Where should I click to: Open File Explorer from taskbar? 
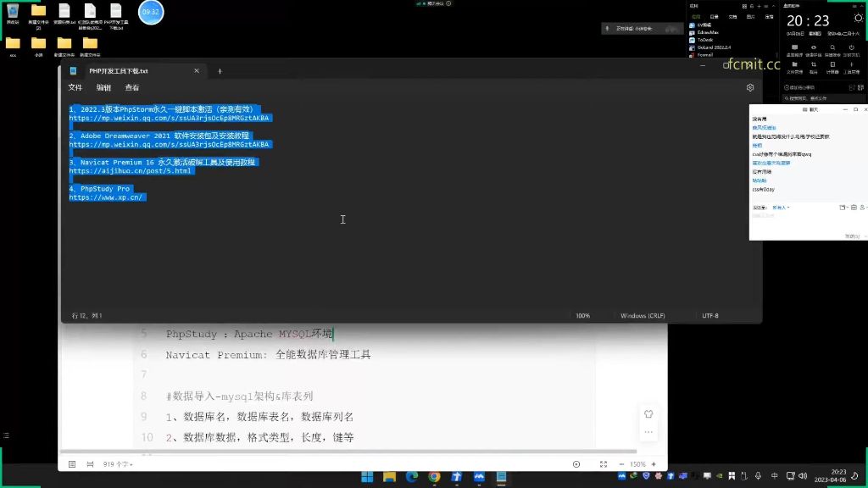(x=389, y=477)
